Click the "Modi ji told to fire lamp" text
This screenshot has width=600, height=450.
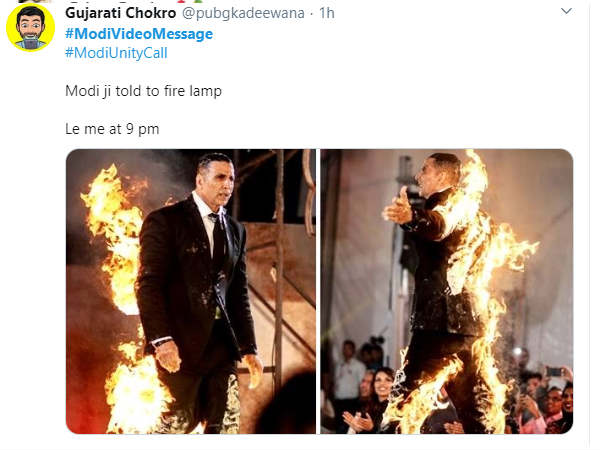pyautogui.click(x=143, y=91)
